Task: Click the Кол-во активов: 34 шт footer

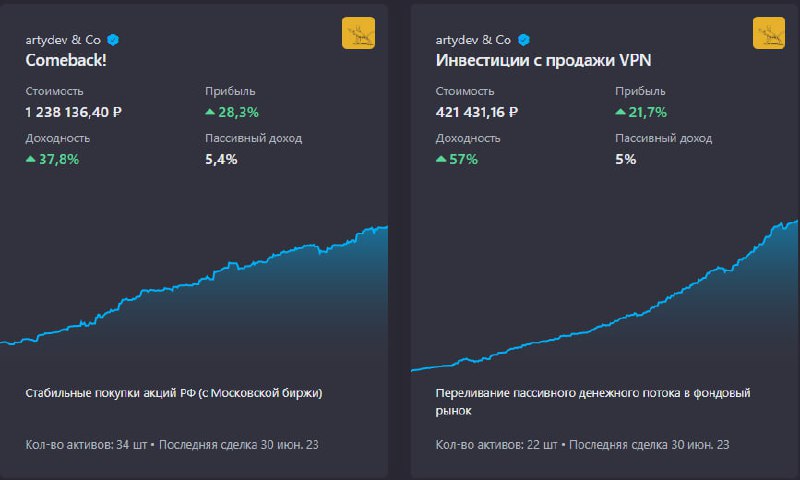Action: pos(87,444)
